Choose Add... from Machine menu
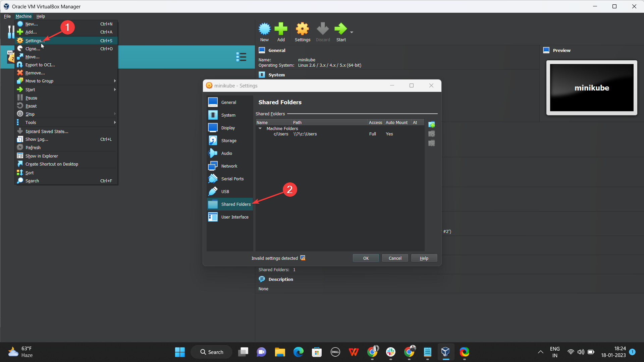This screenshot has width=644, height=362. tap(66, 32)
